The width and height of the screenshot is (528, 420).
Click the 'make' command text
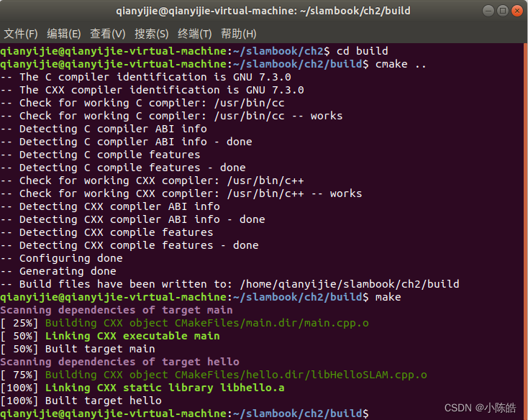388,297
